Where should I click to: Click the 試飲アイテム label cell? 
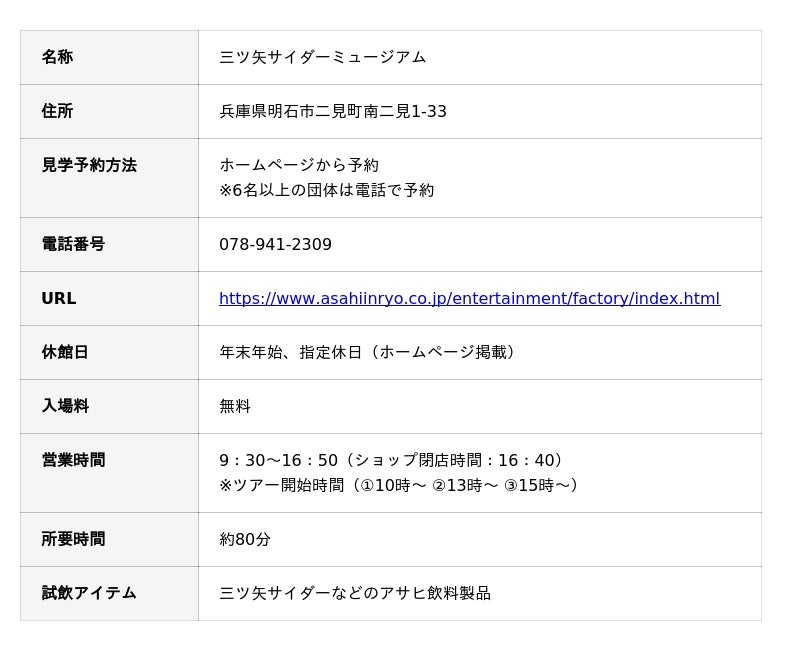pos(109,593)
